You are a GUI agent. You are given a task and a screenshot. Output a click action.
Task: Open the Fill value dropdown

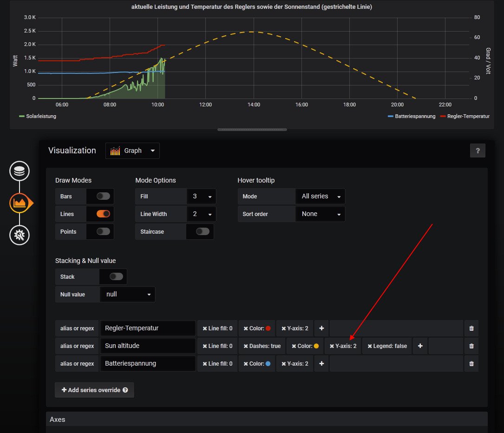[201, 197]
